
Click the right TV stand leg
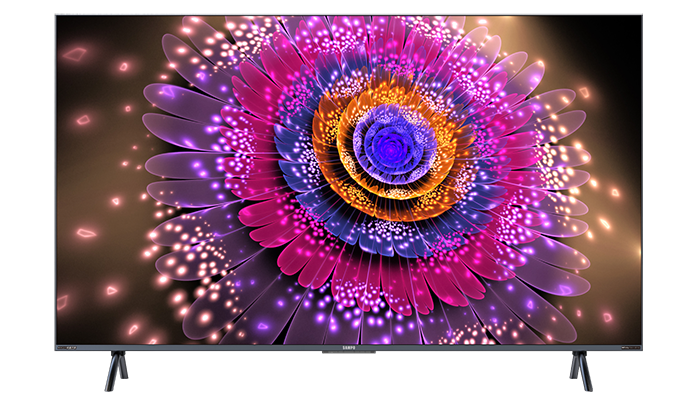point(581,371)
